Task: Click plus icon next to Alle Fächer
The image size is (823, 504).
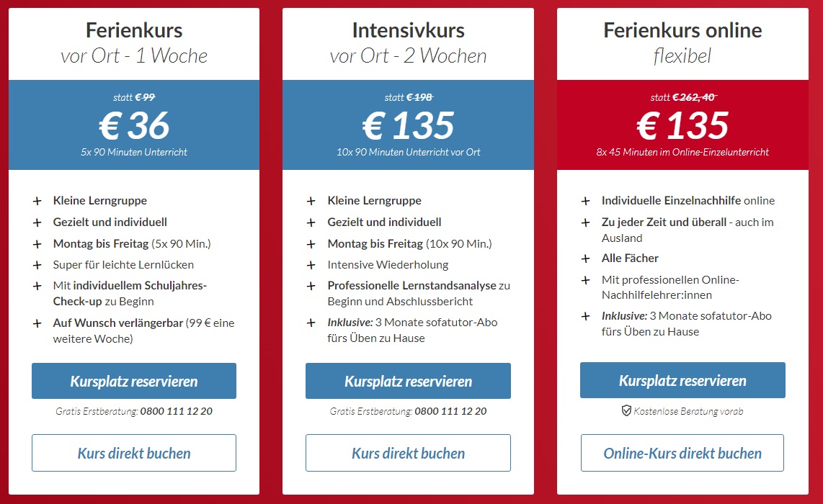Action: (585, 258)
